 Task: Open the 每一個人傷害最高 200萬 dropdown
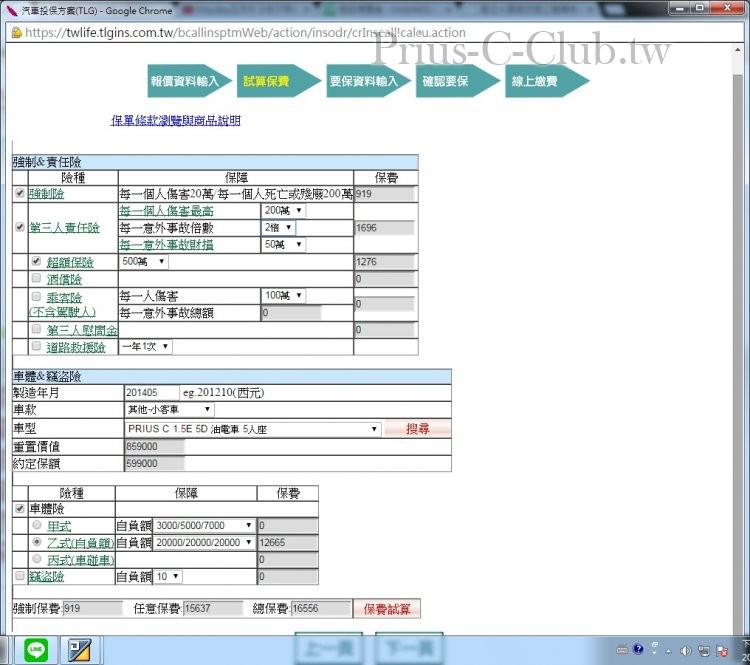283,211
